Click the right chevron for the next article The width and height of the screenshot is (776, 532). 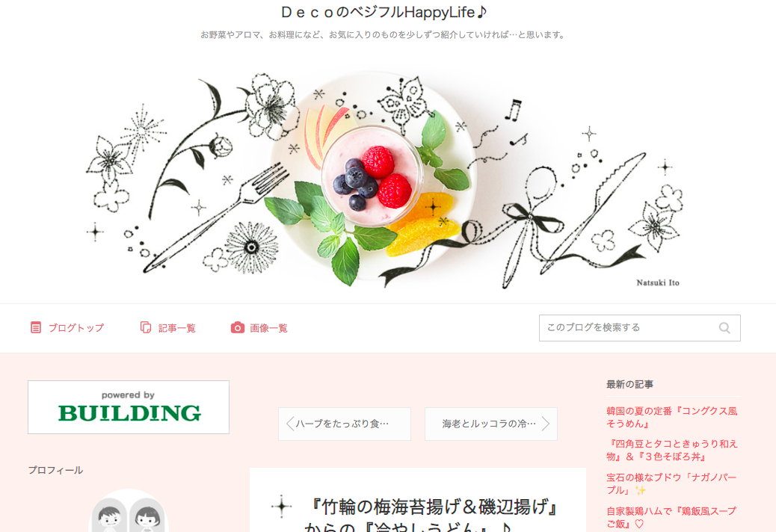point(546,424)
